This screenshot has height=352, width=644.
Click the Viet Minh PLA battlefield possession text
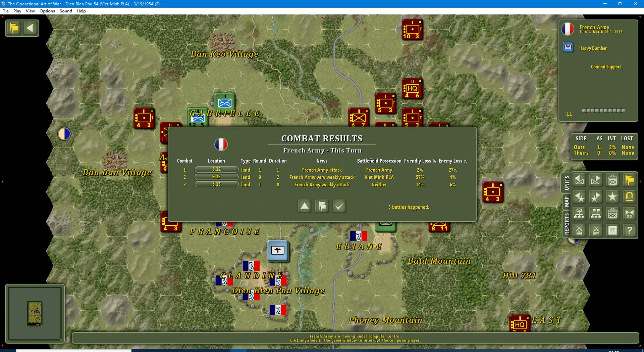click(x=379, y=177)
